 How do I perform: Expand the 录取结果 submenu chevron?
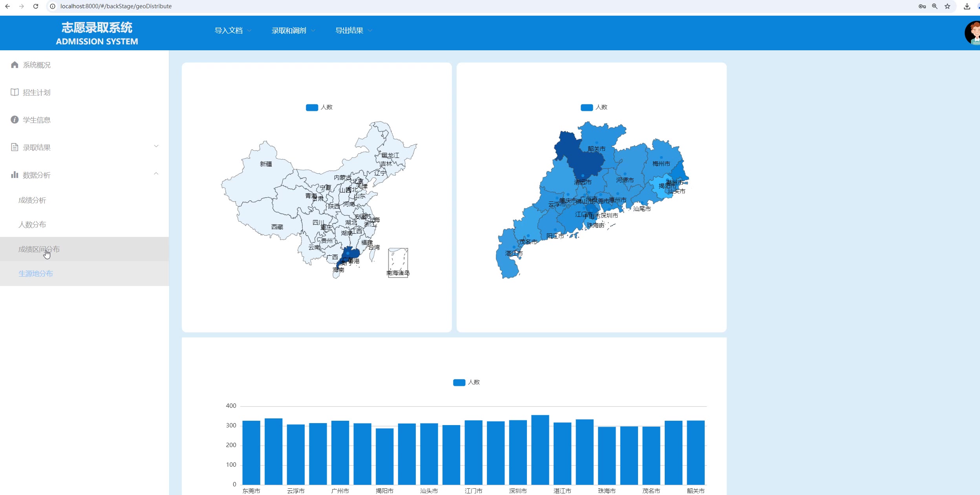coord(156,146)
